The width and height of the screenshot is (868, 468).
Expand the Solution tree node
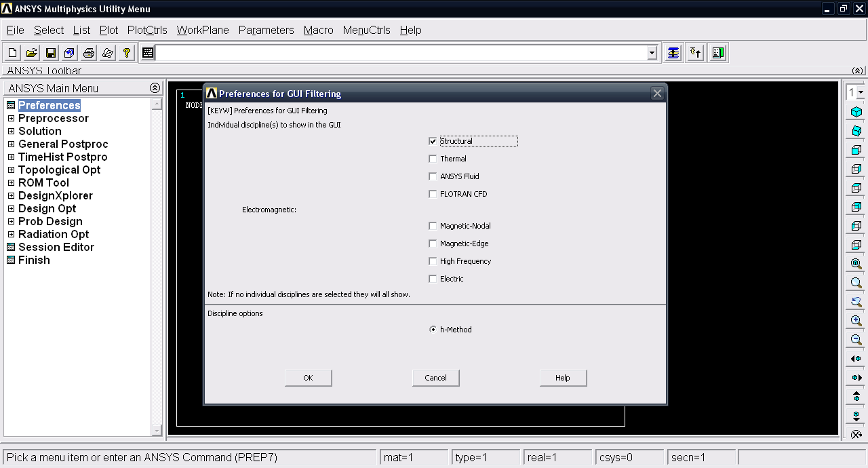11,131
